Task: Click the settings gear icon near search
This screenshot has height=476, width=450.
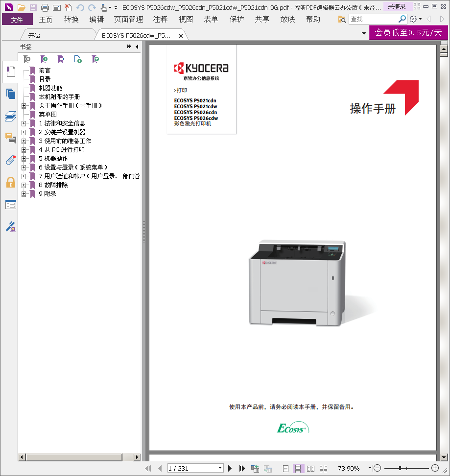Action: click(413, 19)
